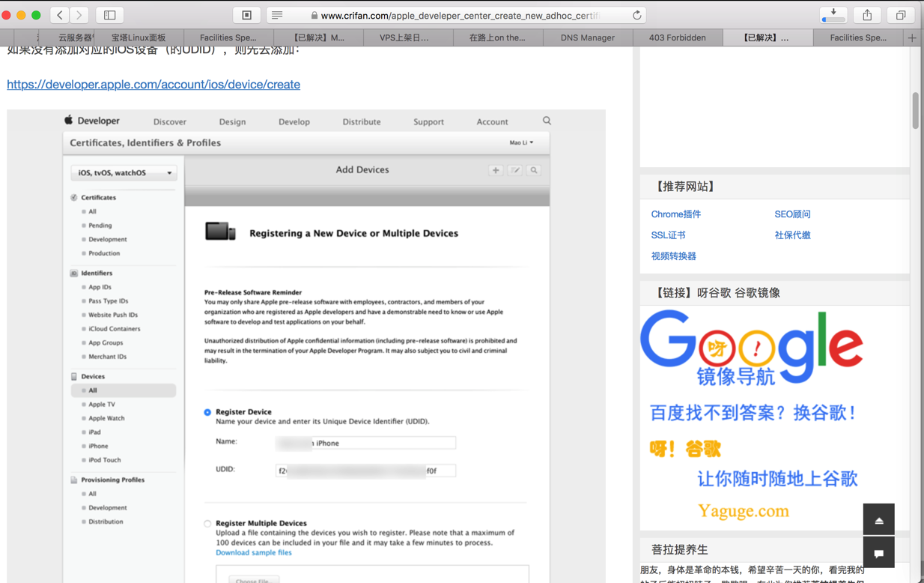This screenshot has height=583, width=924.
Task: Open the Develop menu item
Action: (x=294, y=121)
